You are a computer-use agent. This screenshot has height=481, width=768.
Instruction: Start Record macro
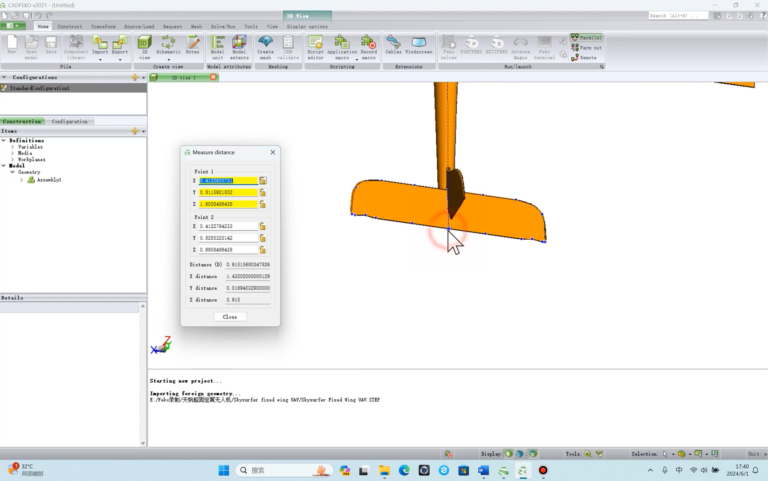(368, 48)
